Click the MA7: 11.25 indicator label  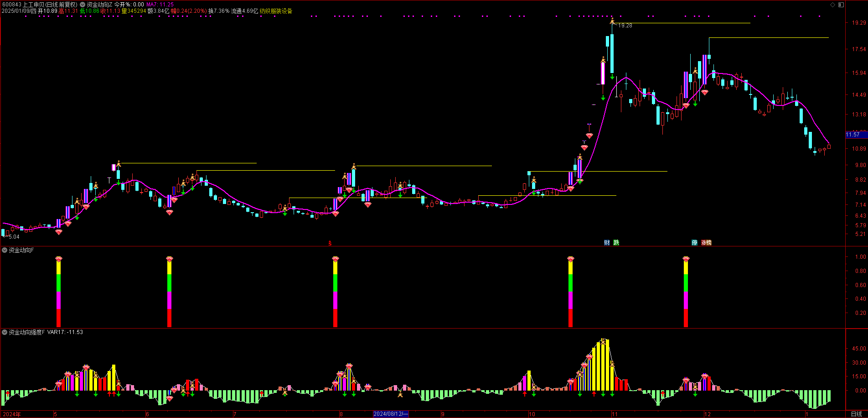click(160, 5)
